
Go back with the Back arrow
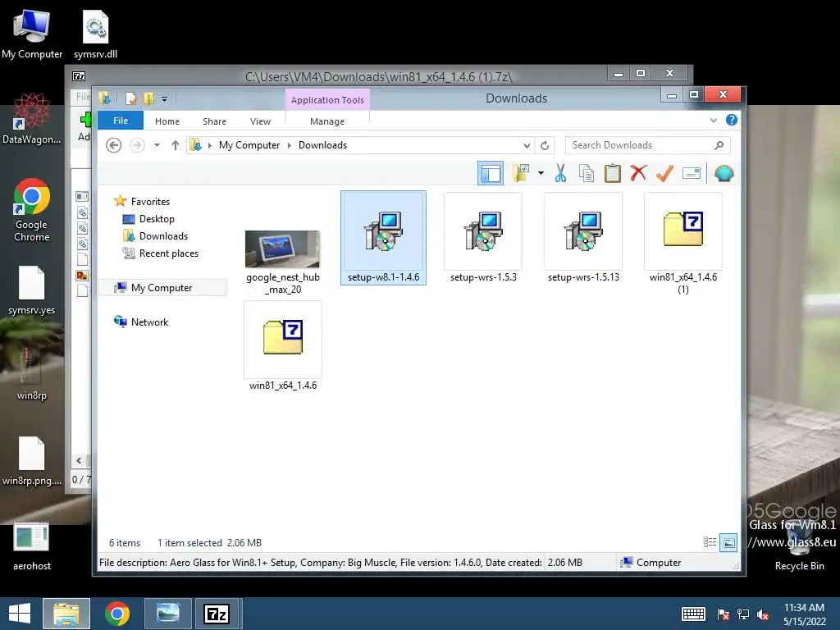113,145
